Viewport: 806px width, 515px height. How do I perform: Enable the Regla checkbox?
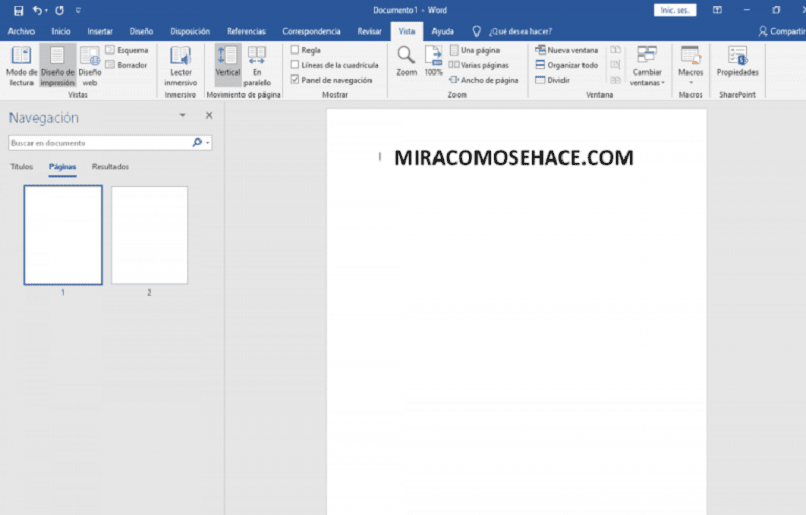click(295, 50)
